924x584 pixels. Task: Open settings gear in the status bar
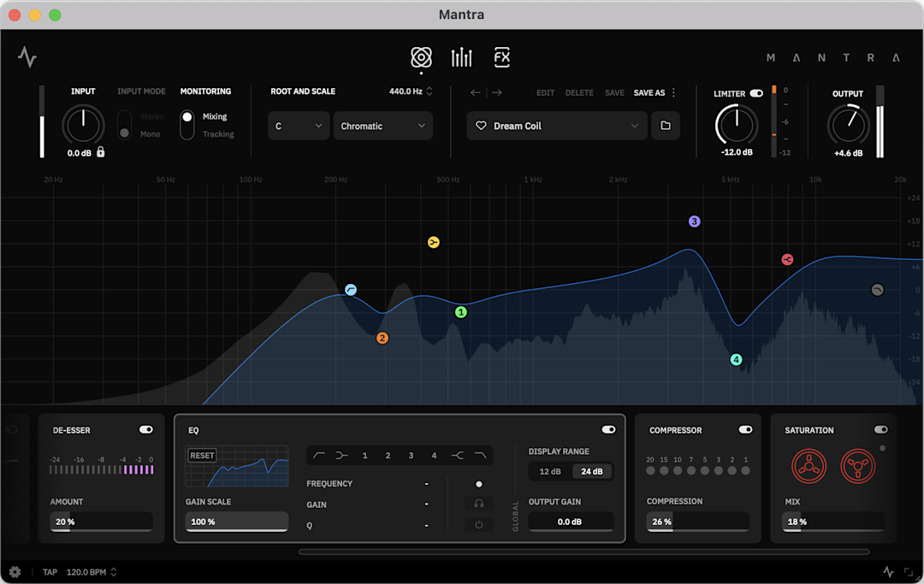(x=15, y=572)
